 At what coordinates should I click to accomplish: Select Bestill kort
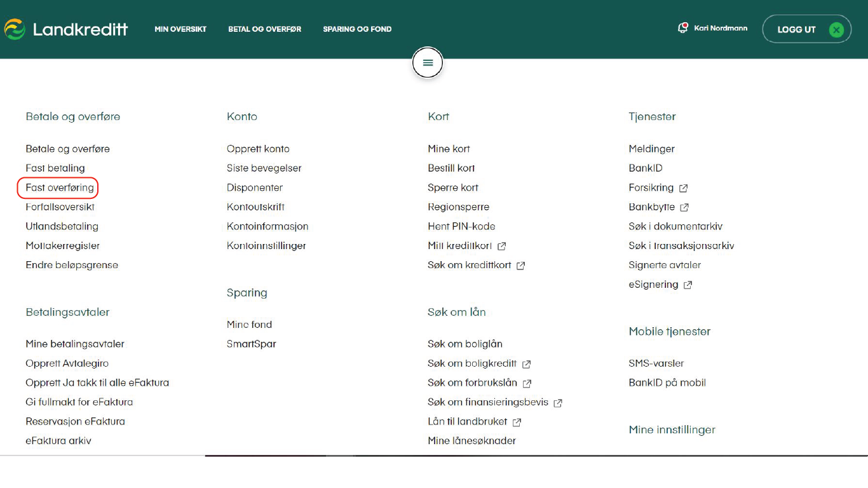[x=451, y=168]
